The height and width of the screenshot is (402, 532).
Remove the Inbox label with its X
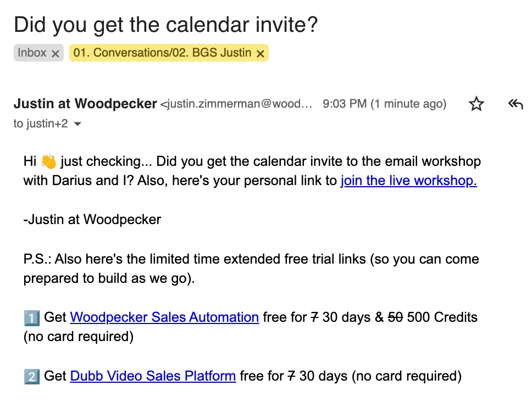click(55, 53)
